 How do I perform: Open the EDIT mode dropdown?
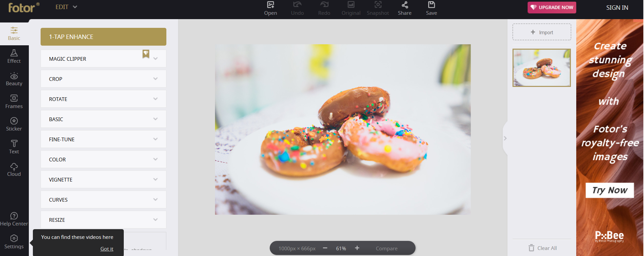coord(66,7)
